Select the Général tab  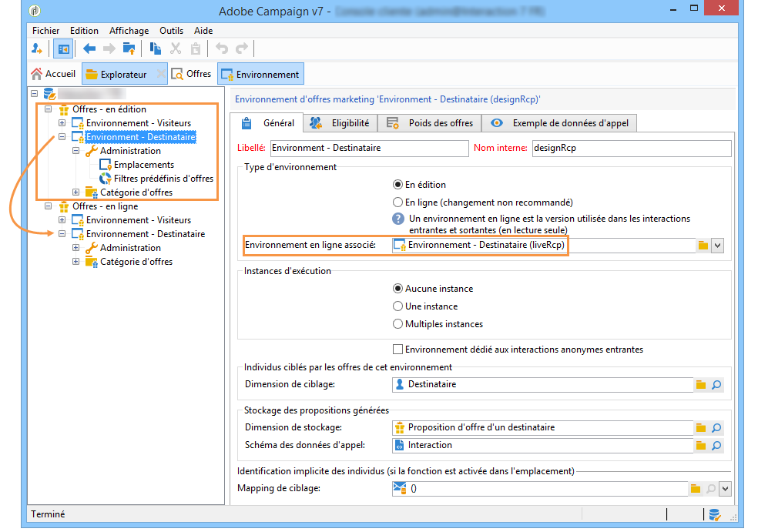[x=267, y=123]
